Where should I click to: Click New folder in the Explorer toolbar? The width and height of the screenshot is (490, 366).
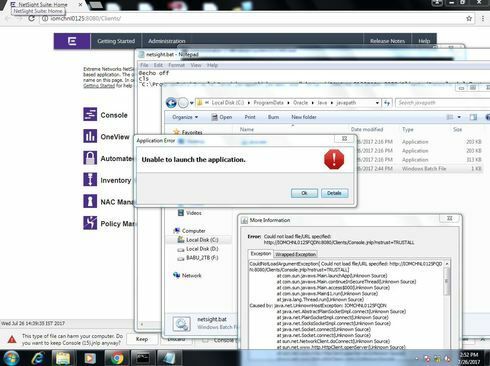pyautogui.click(x=304, y=117)
